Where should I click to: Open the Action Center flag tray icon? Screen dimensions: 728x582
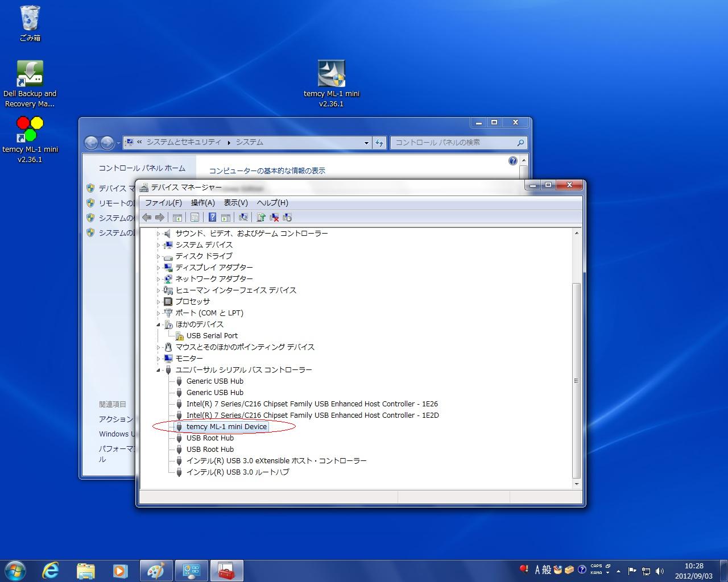(x=632, y=571)
